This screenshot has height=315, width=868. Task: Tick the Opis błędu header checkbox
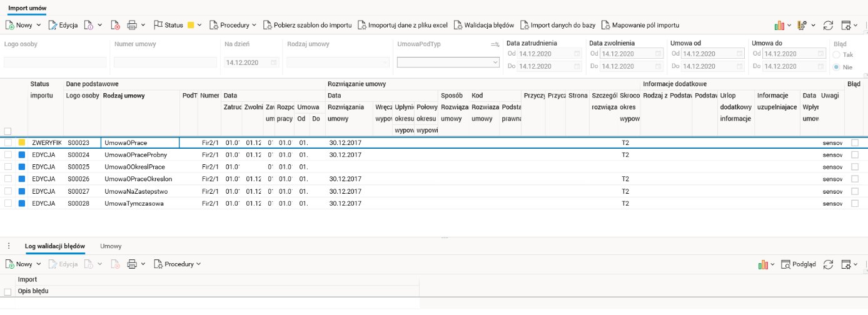pyautogui.click(x=8, y=292)
